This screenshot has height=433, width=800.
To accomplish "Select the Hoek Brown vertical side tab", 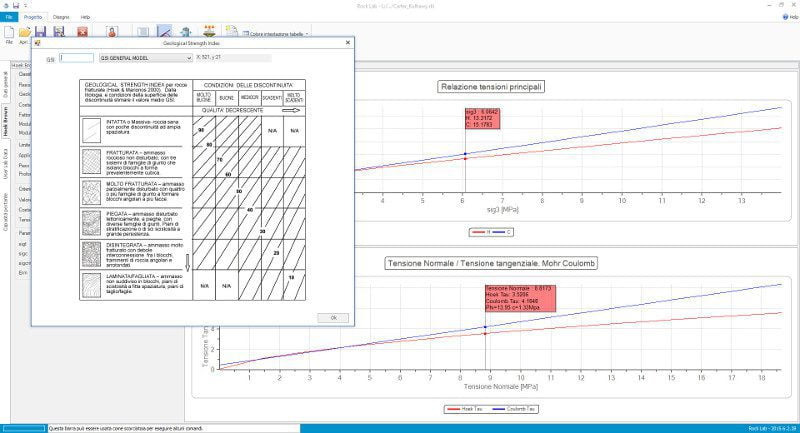I will [x=5, y=118].
